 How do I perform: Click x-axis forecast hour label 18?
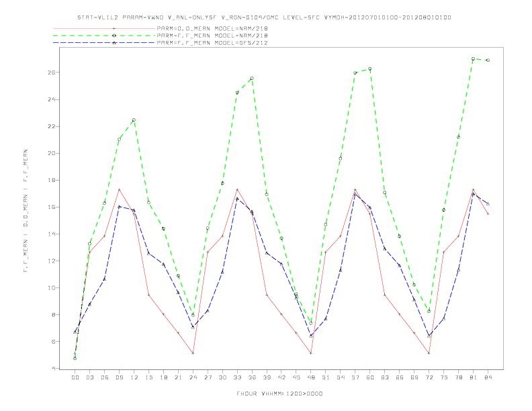(x=163, y=377)
